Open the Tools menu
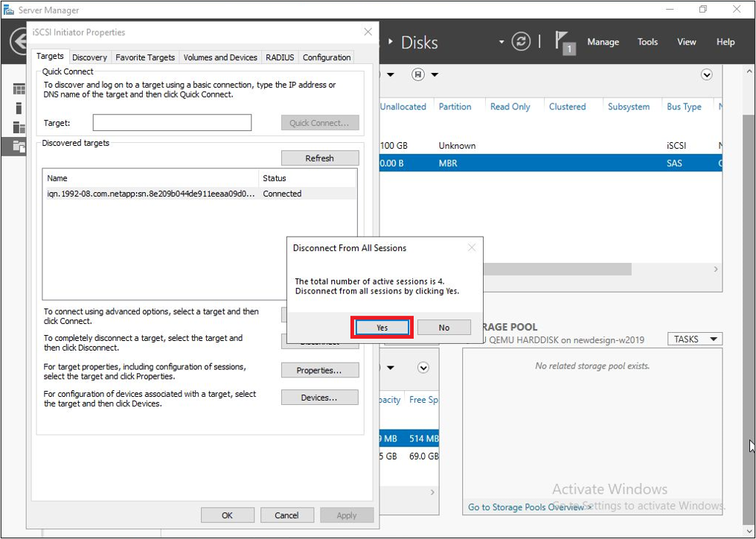The height and width of the screenshot is (539, 756). click(647, 42)
